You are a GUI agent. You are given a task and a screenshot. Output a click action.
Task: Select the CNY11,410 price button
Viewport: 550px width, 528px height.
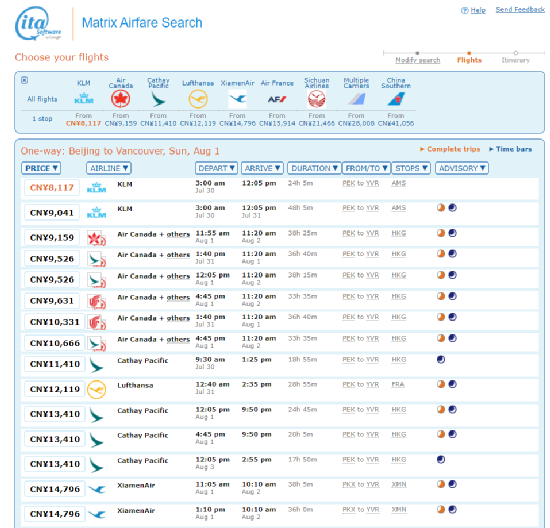(x=55, y=364)
